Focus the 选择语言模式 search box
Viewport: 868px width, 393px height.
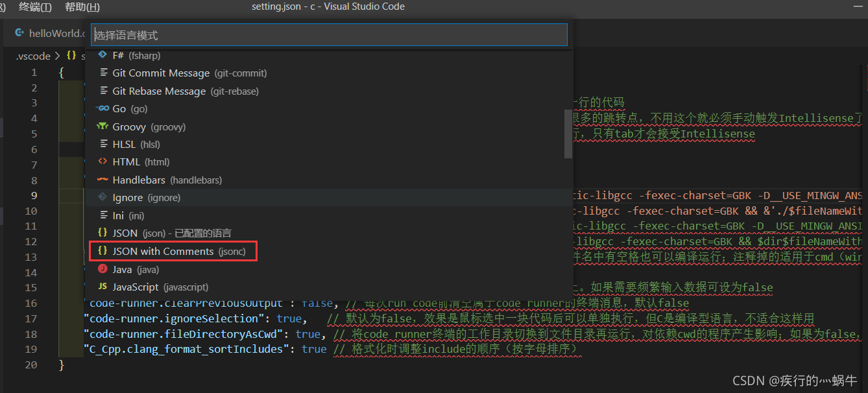(329, 35)
